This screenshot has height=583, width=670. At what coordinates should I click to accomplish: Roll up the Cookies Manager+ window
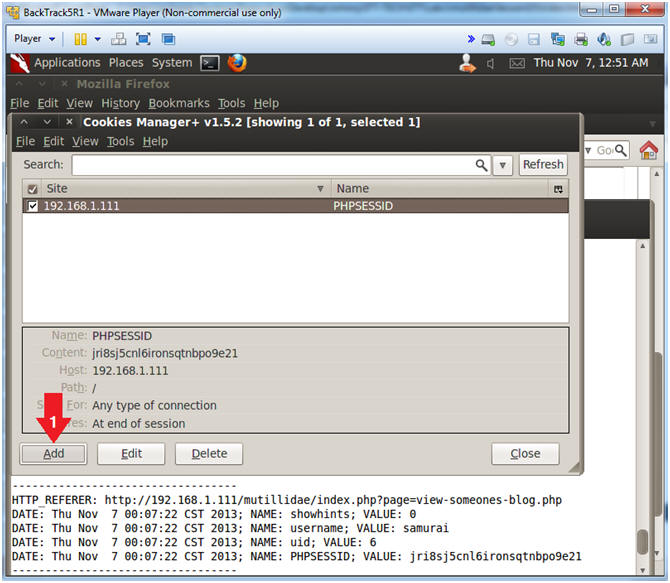click(x=24, y=122)
